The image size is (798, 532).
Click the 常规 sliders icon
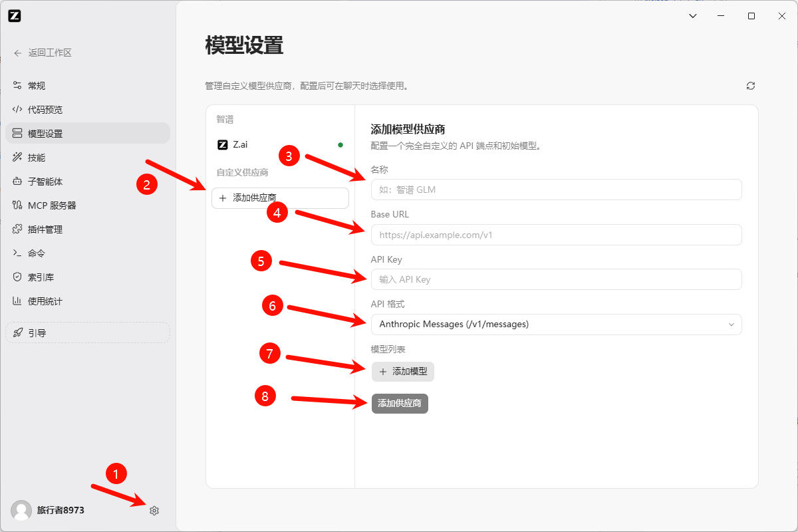click(17, 86)
